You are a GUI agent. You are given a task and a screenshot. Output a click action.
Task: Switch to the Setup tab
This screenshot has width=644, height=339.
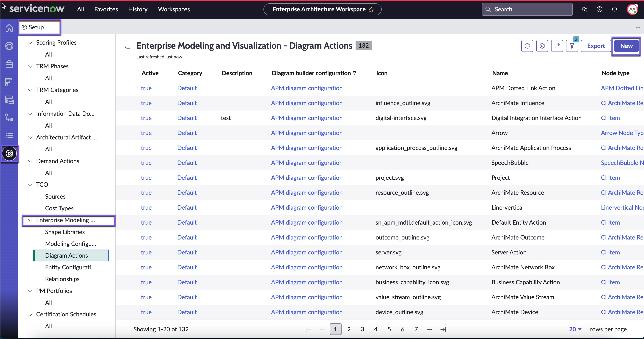coord(39,27)
